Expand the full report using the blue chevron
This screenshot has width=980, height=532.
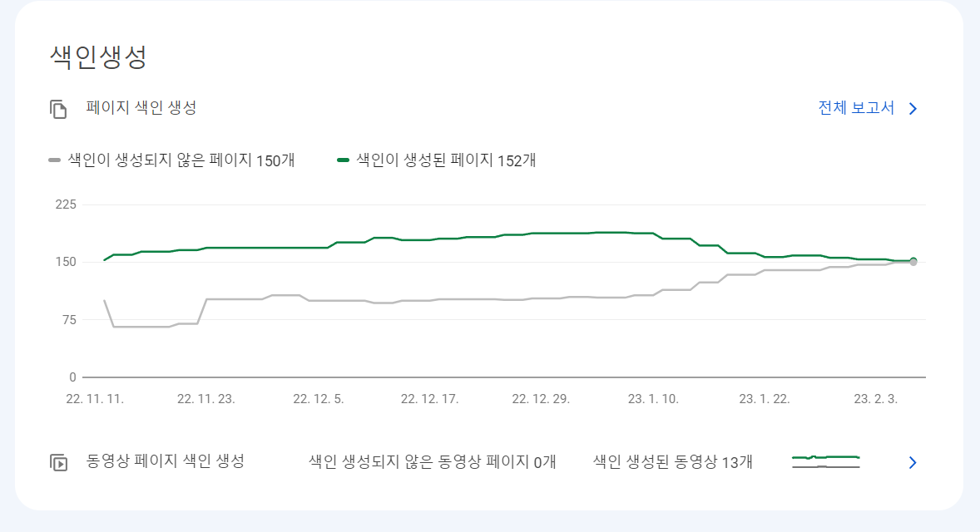[x=913, y=108]
